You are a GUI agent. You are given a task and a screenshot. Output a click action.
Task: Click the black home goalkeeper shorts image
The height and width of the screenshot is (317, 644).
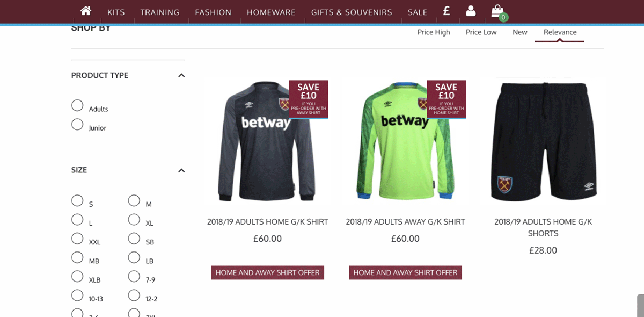543,141
